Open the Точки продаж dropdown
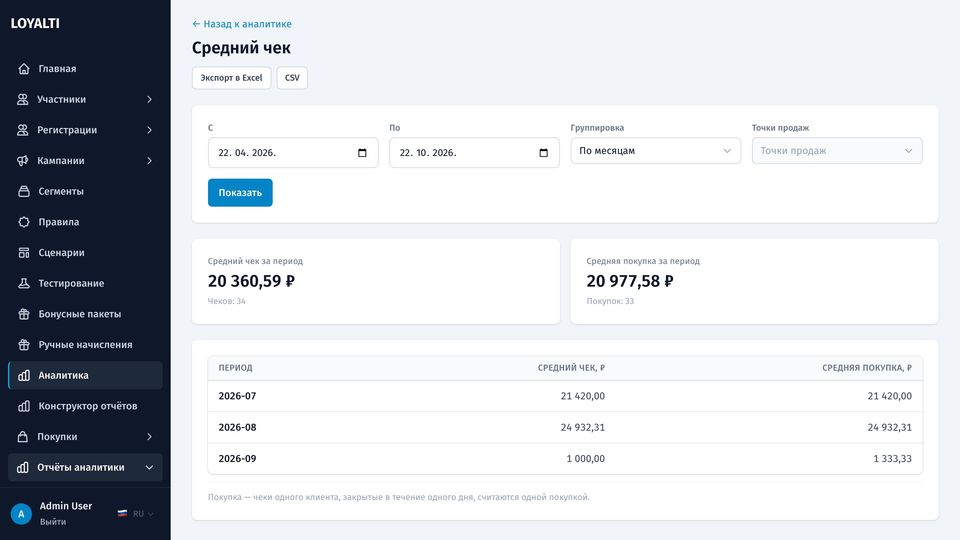Image resolution: width=960 pixels, height=540 pixels. pos(836,151)
